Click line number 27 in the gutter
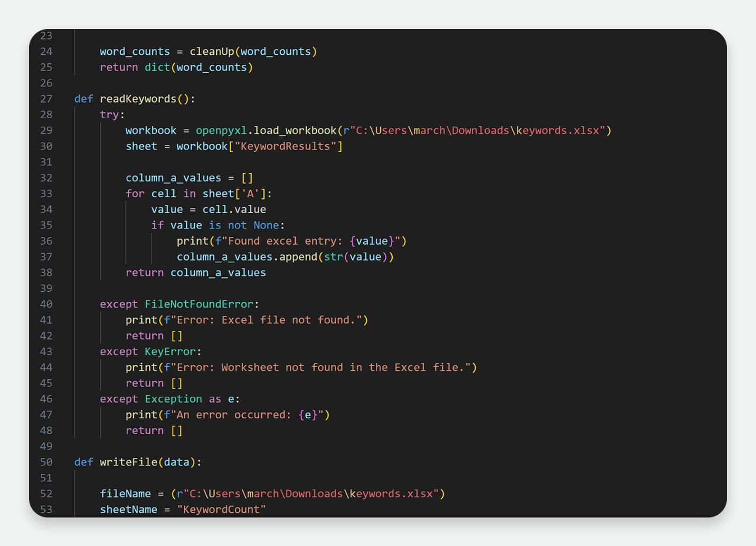 click(46, 99)
